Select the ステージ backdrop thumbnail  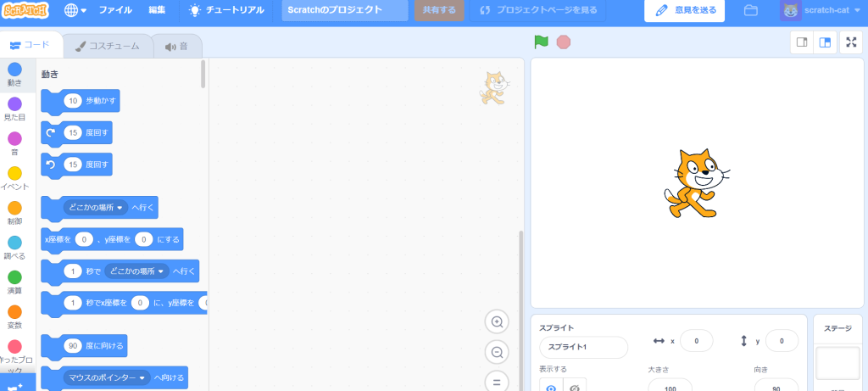coord(837,363)
